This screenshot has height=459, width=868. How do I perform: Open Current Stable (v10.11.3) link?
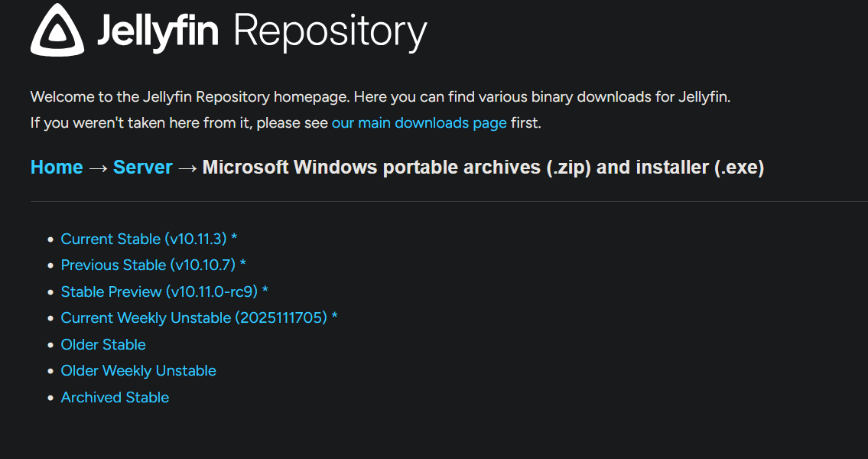click(x=149, y=239)
